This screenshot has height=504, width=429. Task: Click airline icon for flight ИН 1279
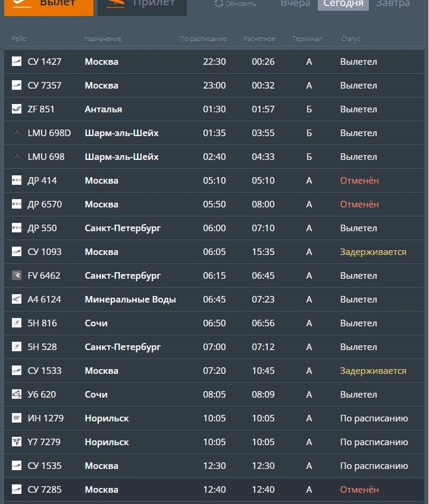[17, 418]
